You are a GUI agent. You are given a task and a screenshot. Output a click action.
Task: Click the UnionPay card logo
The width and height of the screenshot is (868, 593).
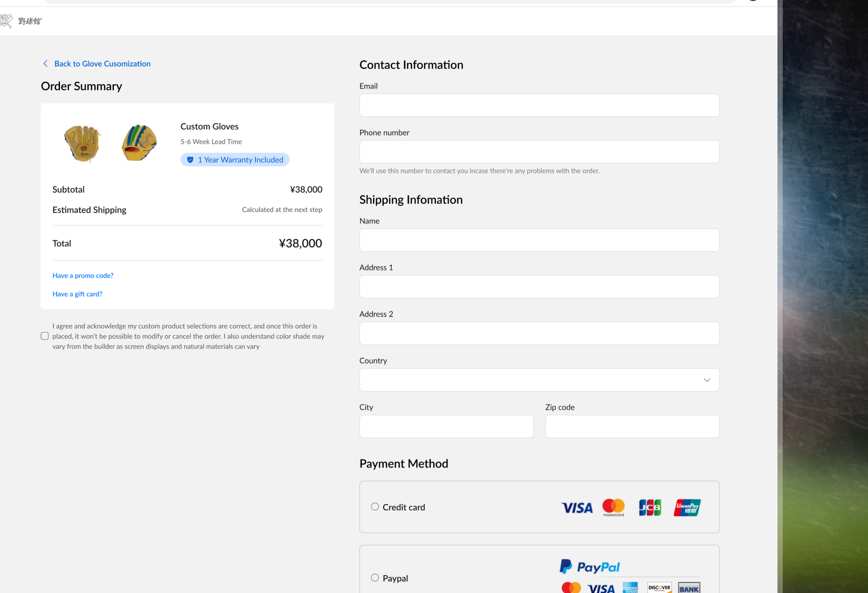(x=687, y=508)
